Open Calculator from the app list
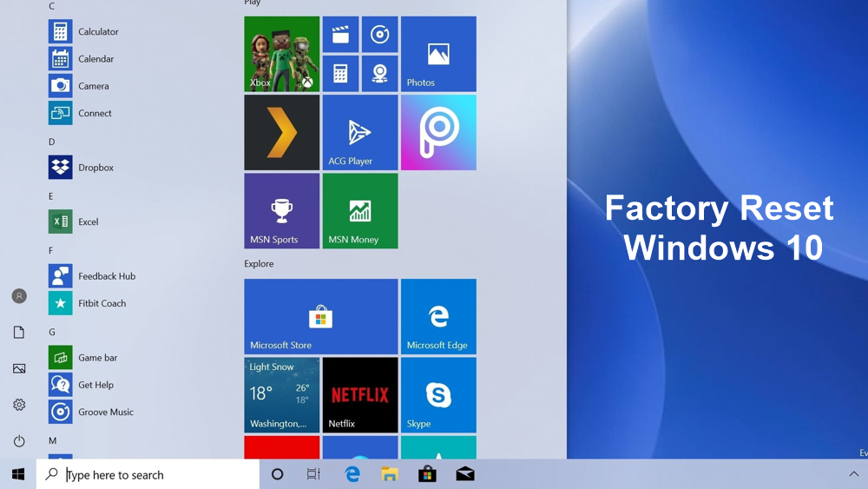 click(83, 31)
